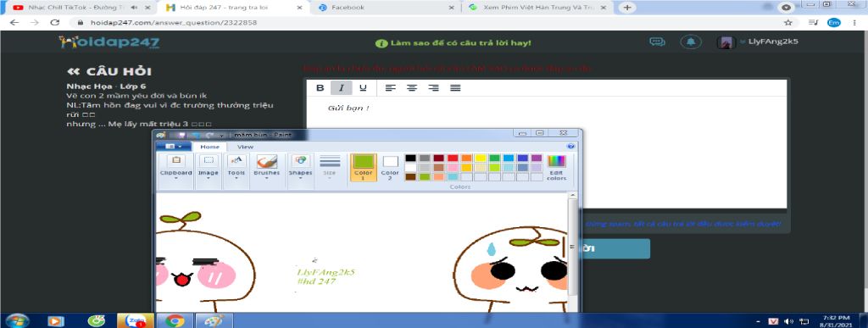Select Color 2 box in Paint
Viewport: 868px width, 328px height.
(390, 167)
